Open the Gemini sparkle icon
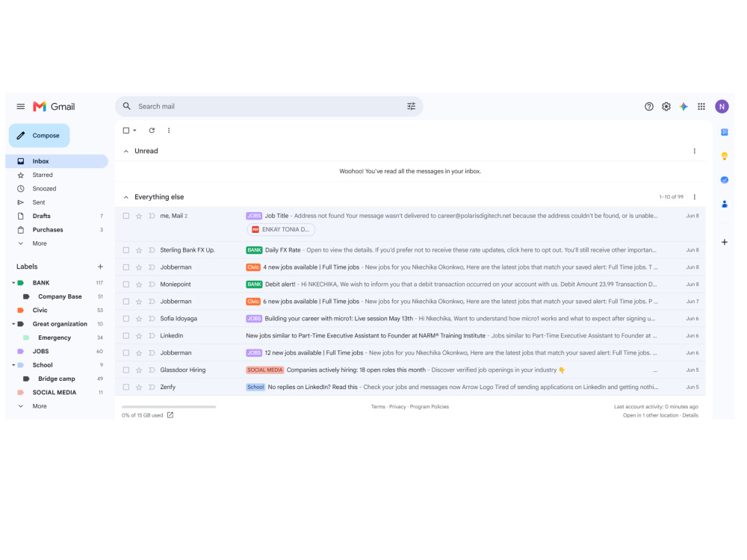This screenshot has height=560, width=747. point(684,107)
